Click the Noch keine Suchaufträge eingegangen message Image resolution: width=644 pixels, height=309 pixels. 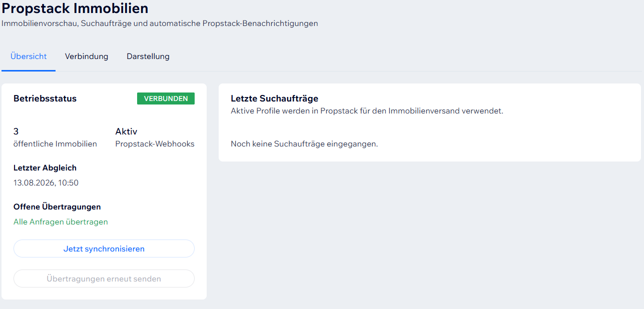tap(304, 144)
